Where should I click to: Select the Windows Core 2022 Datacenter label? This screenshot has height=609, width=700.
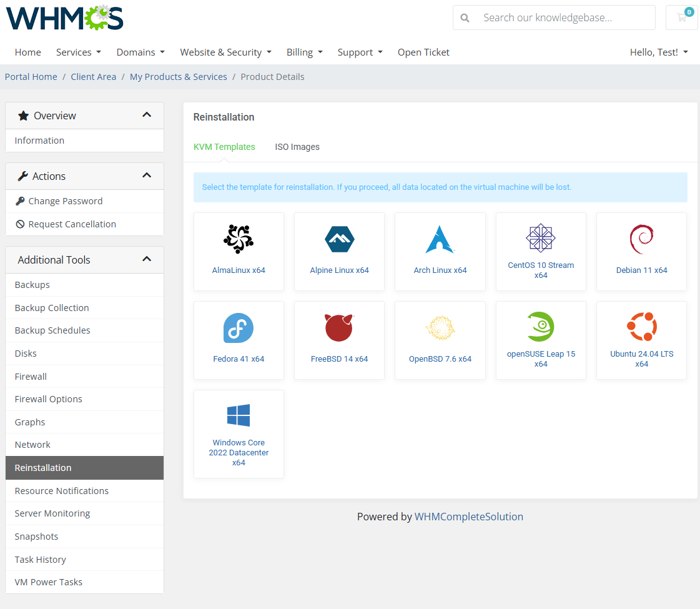tap(239, 452)
